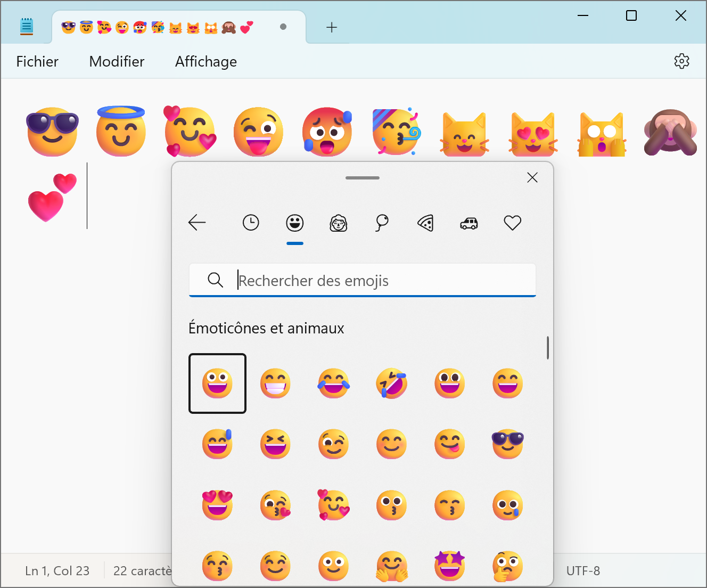Click the Émoticônes et animaux heading
This screenshot has width=707, height=588.
pos(266,328)
